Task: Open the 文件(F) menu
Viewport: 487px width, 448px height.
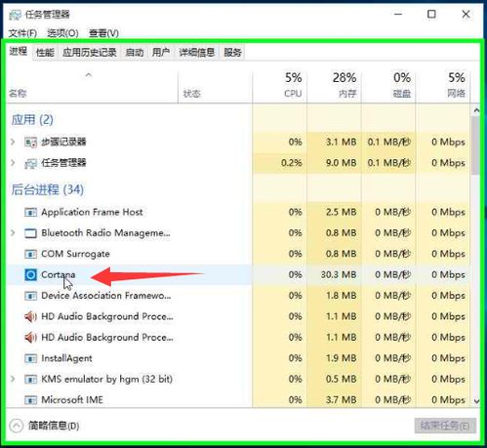Action: pos(22,33)
